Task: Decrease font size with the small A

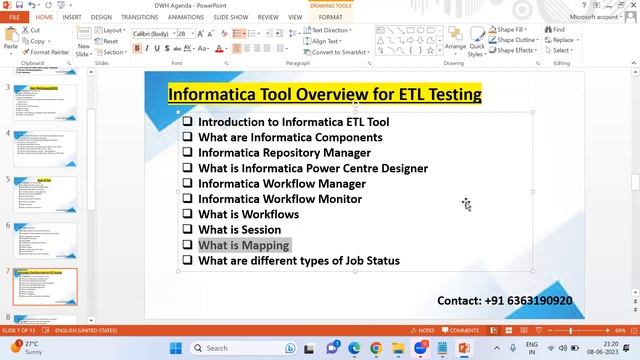Action: click(x=211, y=34)
